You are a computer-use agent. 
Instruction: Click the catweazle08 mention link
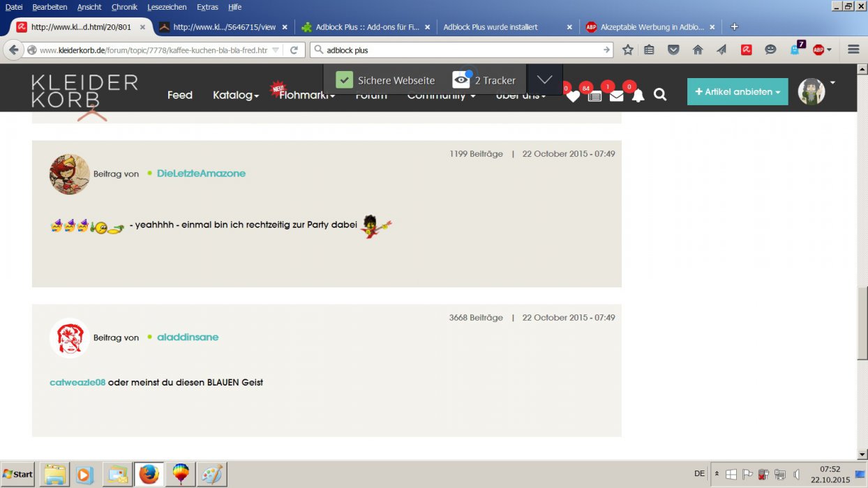pyautogui.click(x=77, y=383)
